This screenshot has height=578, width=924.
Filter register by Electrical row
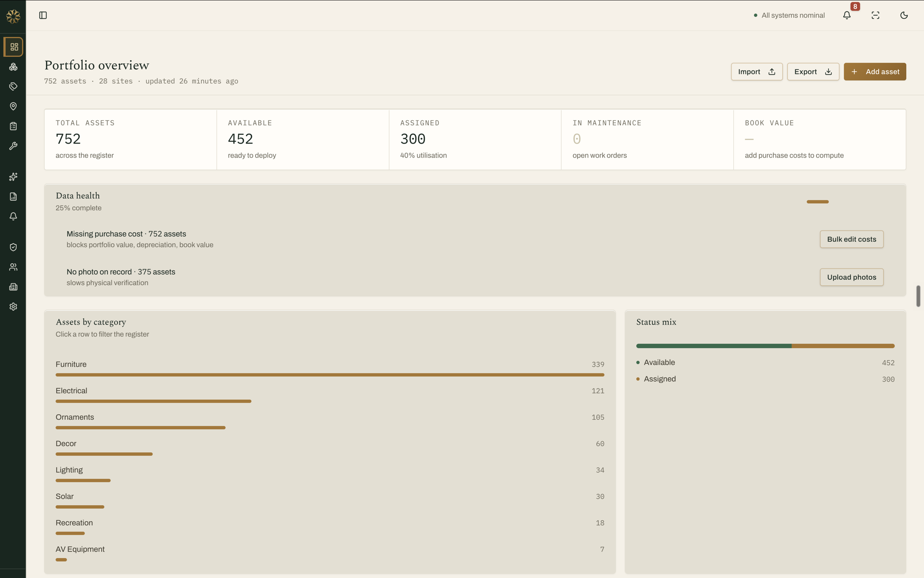[x=330, y=395]
